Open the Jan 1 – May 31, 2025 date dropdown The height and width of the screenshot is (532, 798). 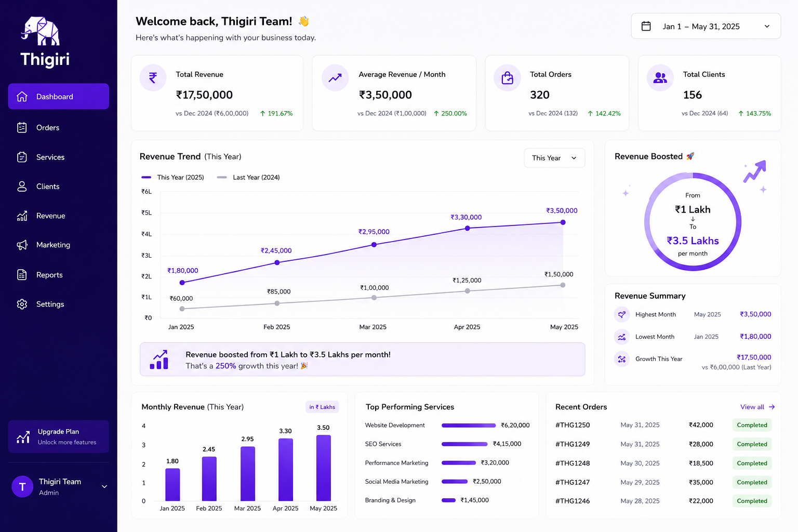point(706,26)
